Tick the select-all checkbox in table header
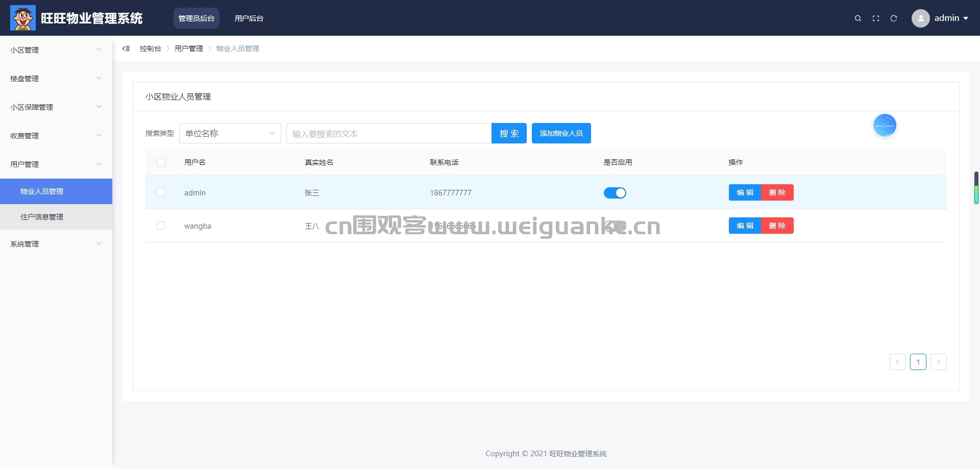 (x=161, y=162)
